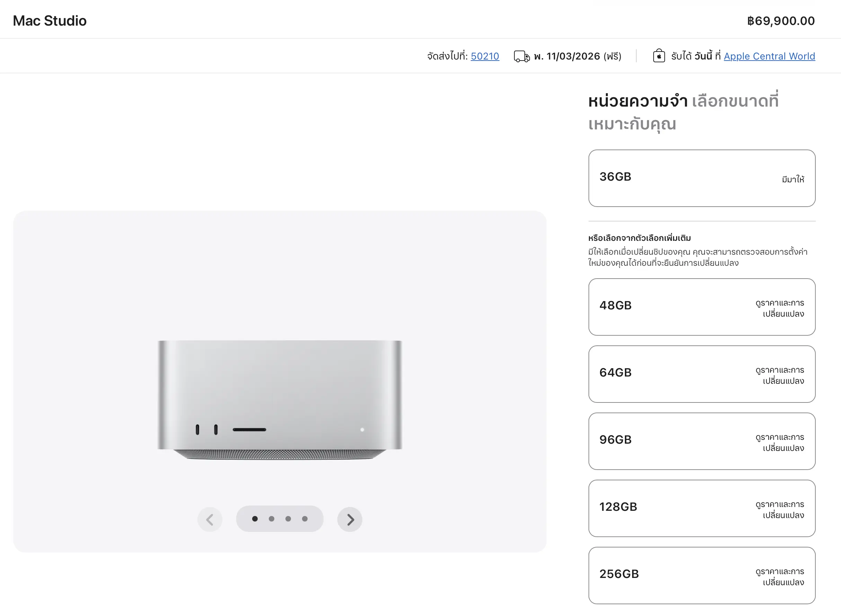Click the Mac Studio title heading

[x=50, y=20]
